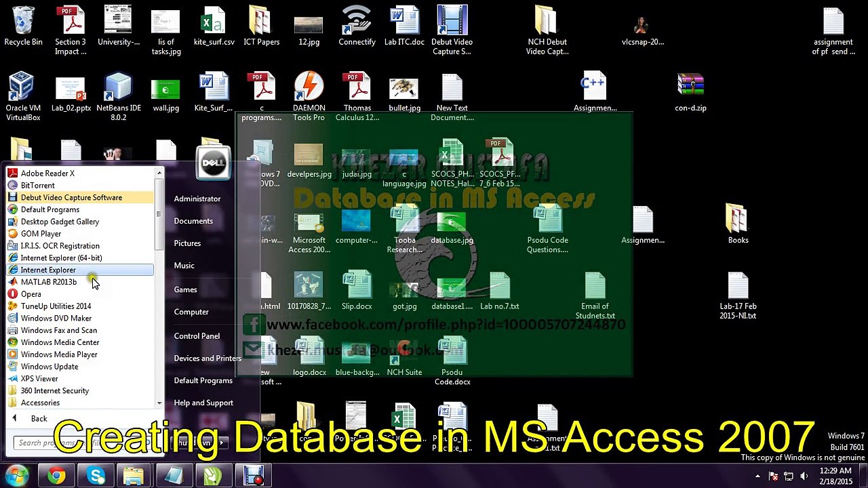
Task: Open Documents from Start menu right pane
Action: [x=193, y=221]
